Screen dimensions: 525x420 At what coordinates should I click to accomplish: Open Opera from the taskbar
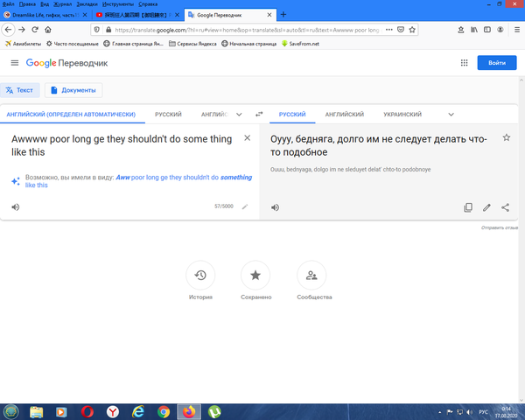click(87, 411)
